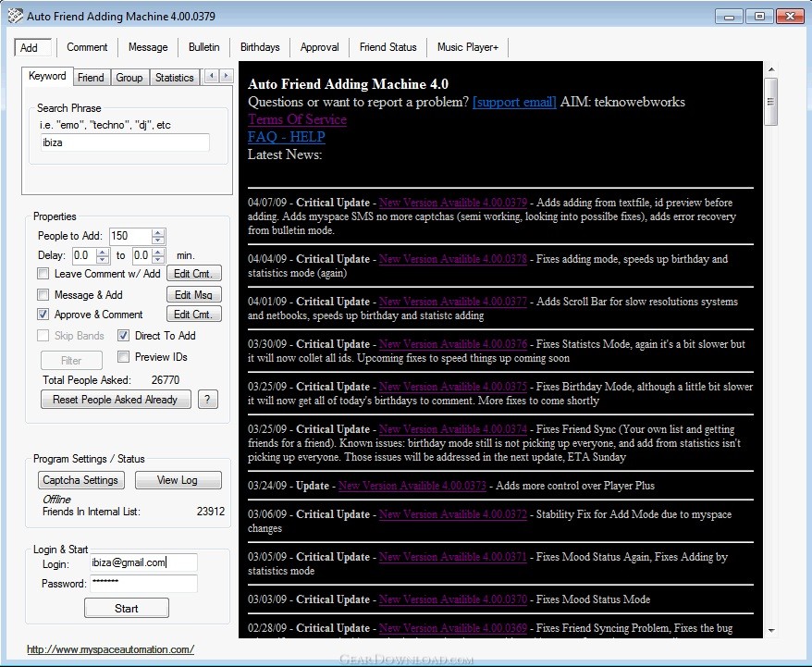Open the support email link
This screenshot has height=667, width=812.
tap(514, 102)
